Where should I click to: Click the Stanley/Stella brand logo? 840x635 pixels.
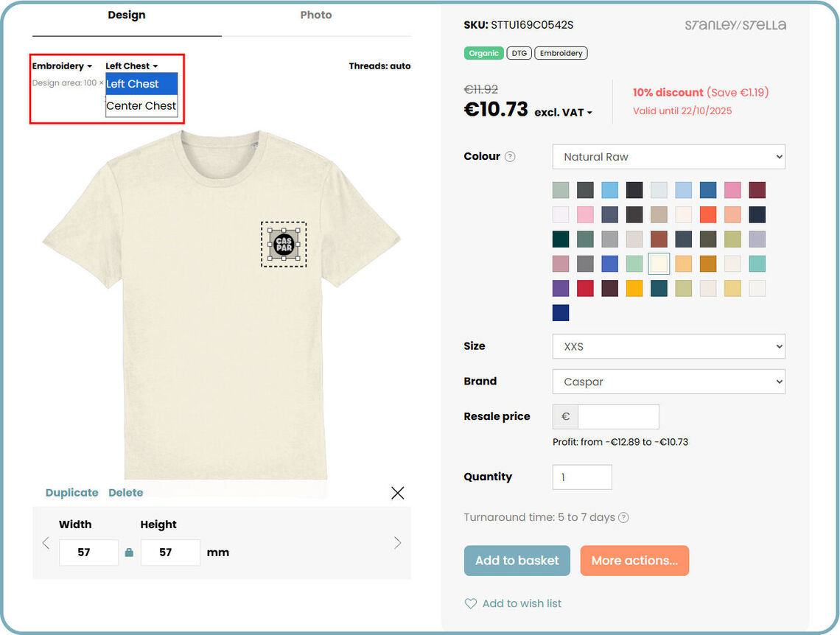click(x=735, y=25)
